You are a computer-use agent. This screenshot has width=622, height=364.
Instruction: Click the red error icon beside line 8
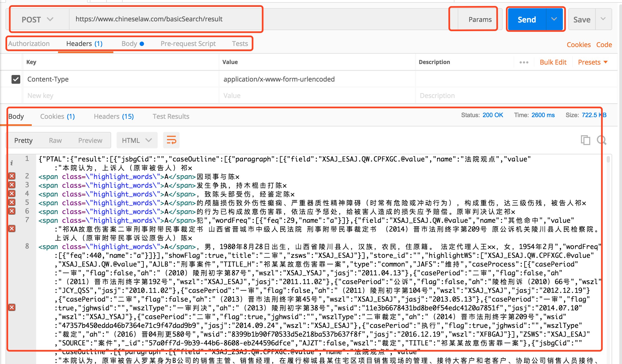pos(12,307)
